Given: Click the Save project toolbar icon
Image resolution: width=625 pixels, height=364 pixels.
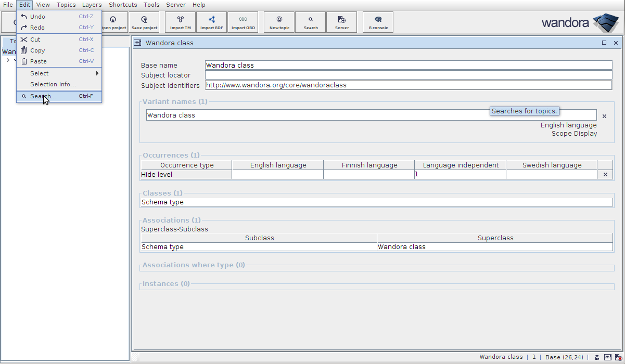Looking at the screenshot, I should (x=144, y=22).
